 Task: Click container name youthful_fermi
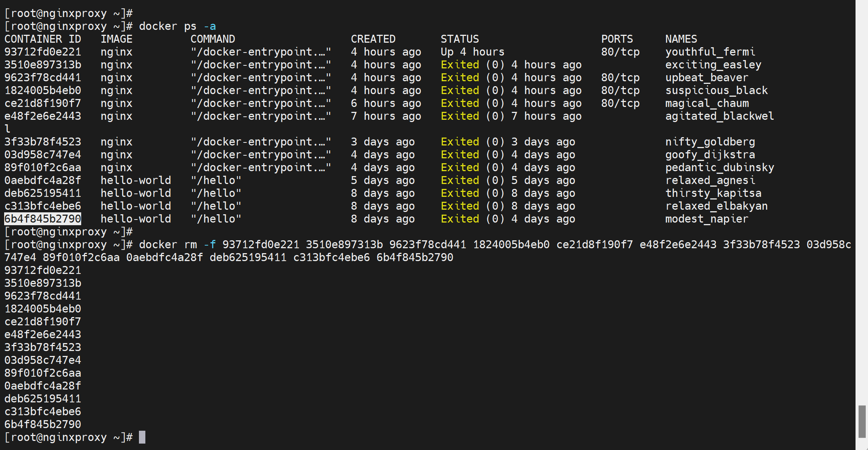pos(710,52)
